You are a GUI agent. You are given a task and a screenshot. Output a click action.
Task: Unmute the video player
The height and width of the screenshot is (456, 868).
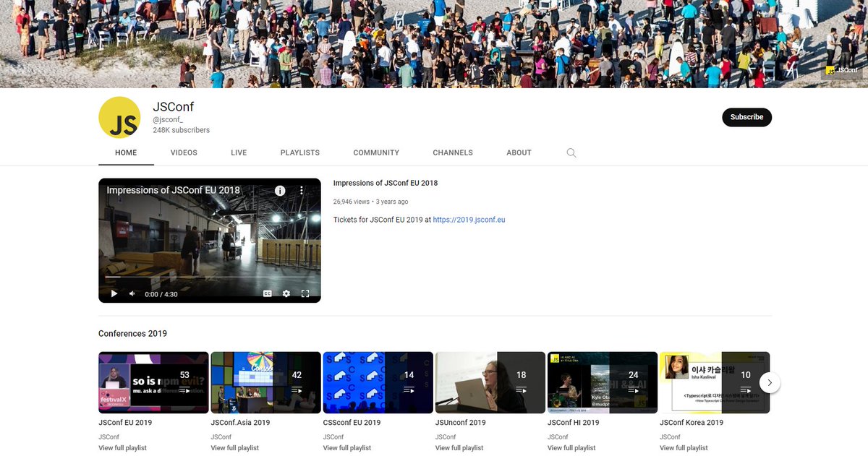click(132, 293)
